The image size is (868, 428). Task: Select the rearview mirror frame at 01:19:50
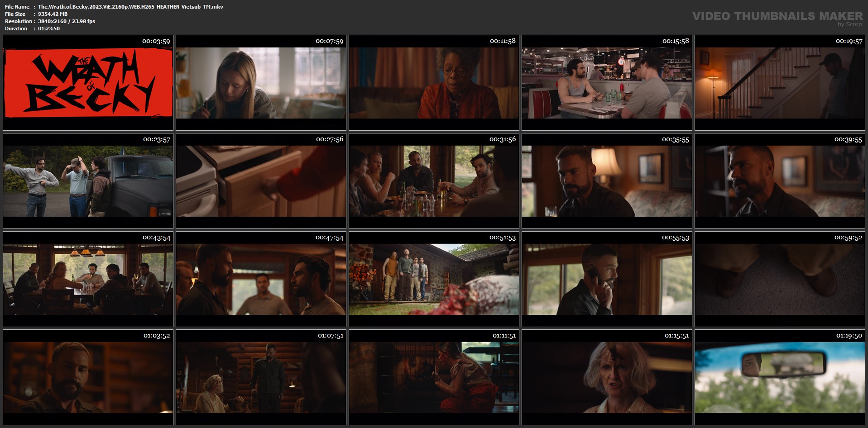point(780,377)
